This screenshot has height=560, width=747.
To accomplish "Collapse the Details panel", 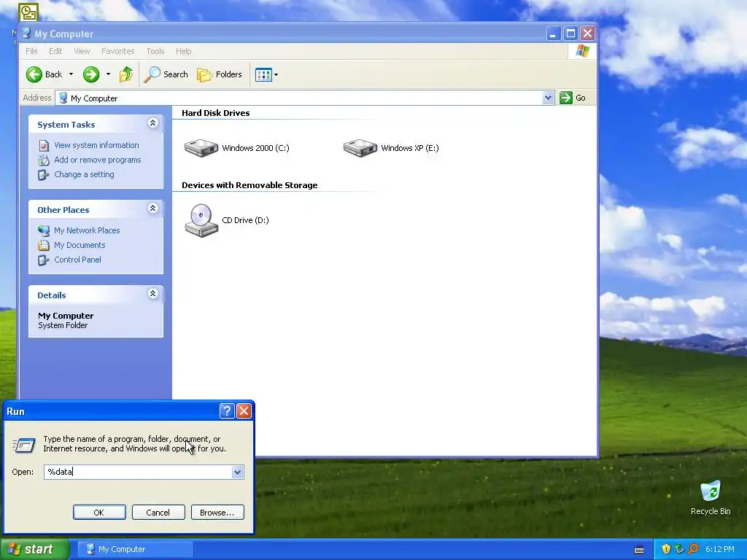I will coord(153,294).
